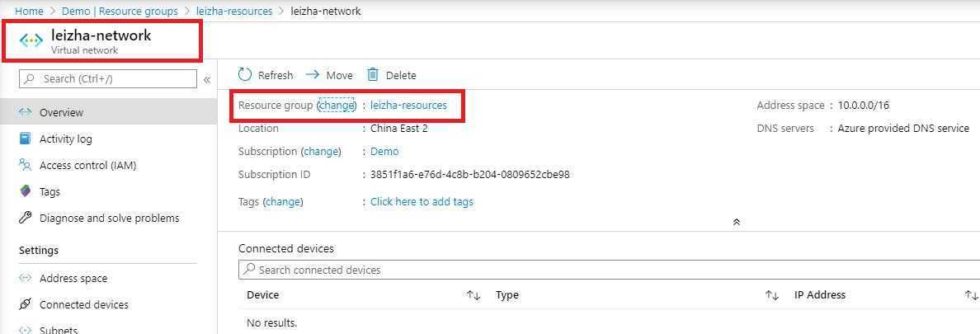Sort the IP Address column with its arrows
The width and height of the screenshot is (980, 334).
(x=971, y=295)
